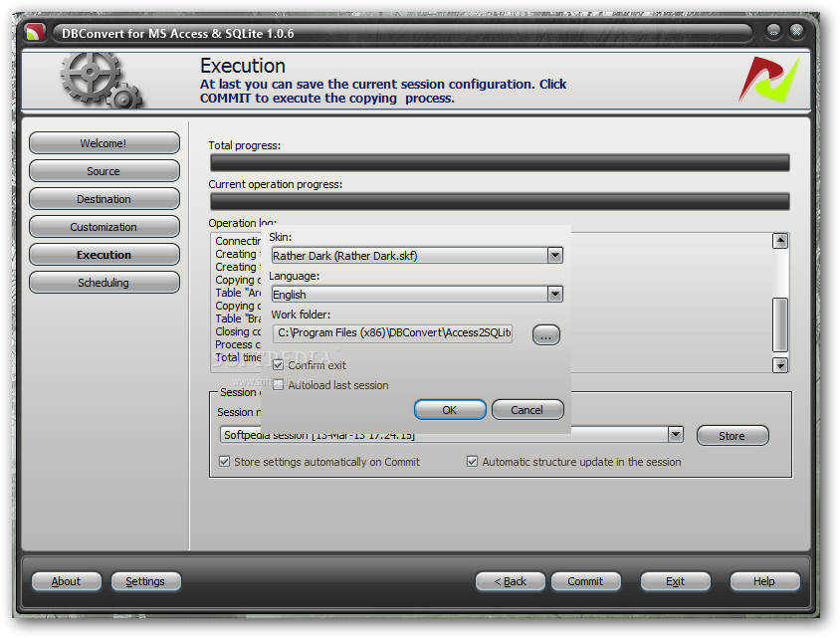Click the Work folder path field
Screen dimensions: 840x638
coord(393,332)
